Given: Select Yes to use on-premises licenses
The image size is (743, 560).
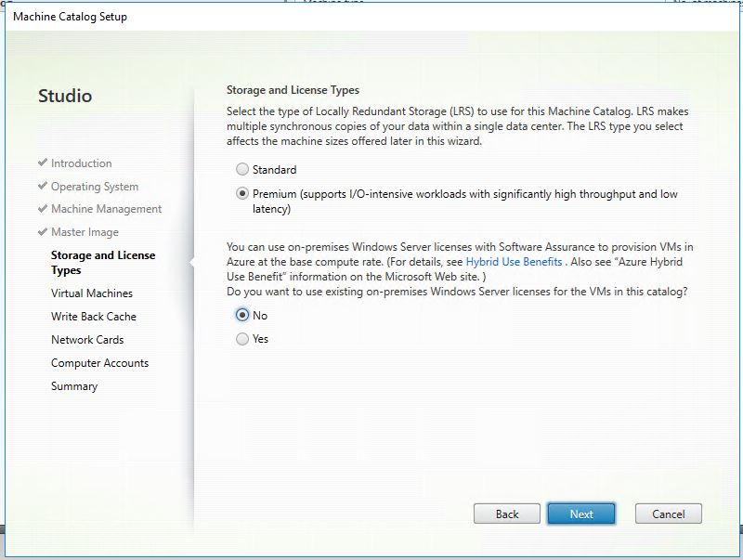Looking at the screenshot, I should [242, 339].
